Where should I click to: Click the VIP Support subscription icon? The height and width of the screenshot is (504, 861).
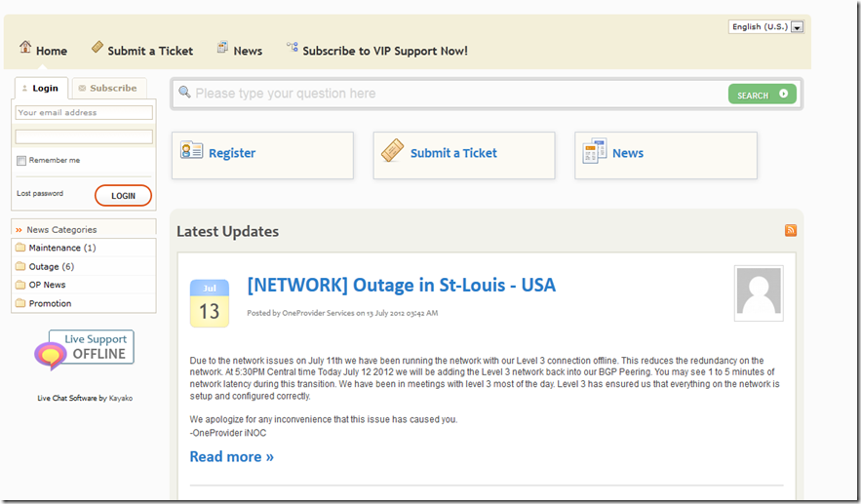click(293, 47)
